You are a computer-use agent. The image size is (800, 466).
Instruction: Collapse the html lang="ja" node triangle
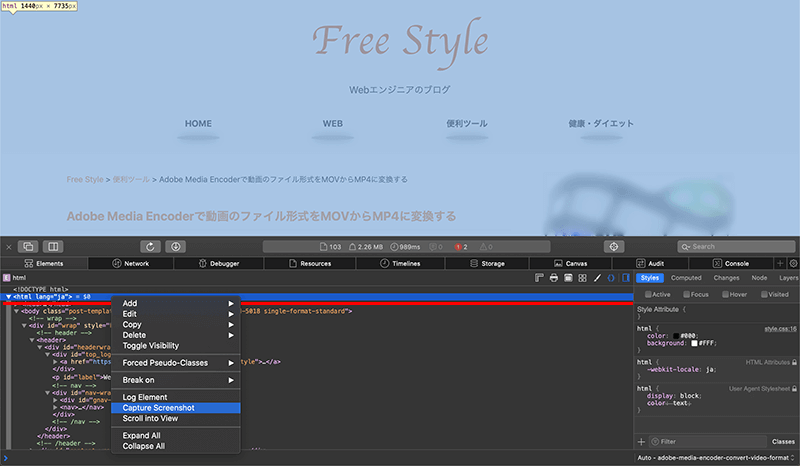point(8,297)
